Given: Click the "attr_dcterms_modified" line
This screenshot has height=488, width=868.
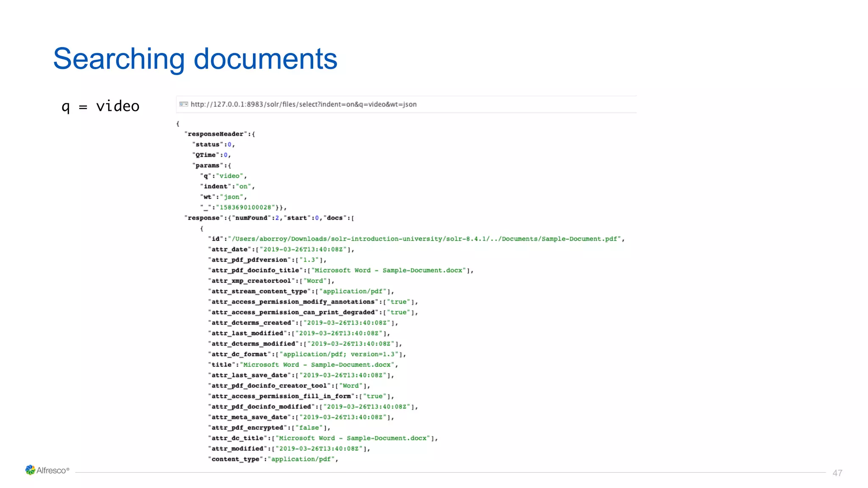Looking at the screenshot, I should [x=305, y=344].
